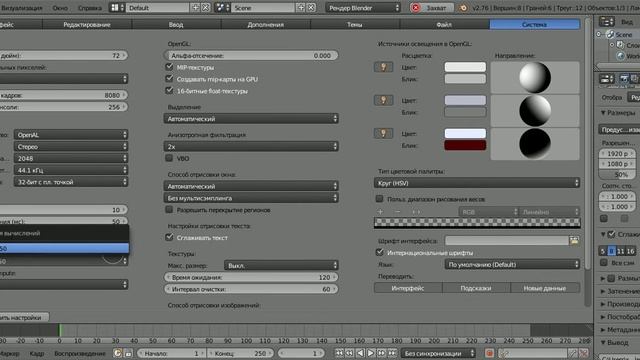This screenshot has height=360, width=640.
Task: Delete the Default screen layout
Action: pos(206,7)
